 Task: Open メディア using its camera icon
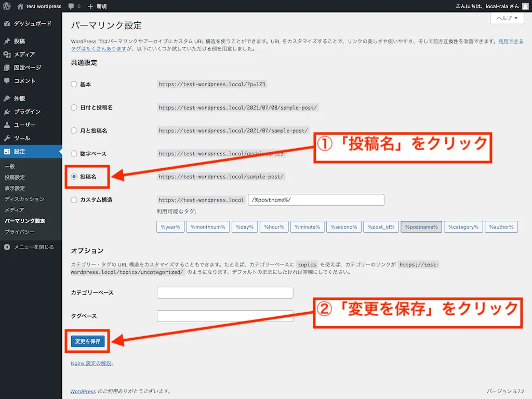tap(7, 54)
